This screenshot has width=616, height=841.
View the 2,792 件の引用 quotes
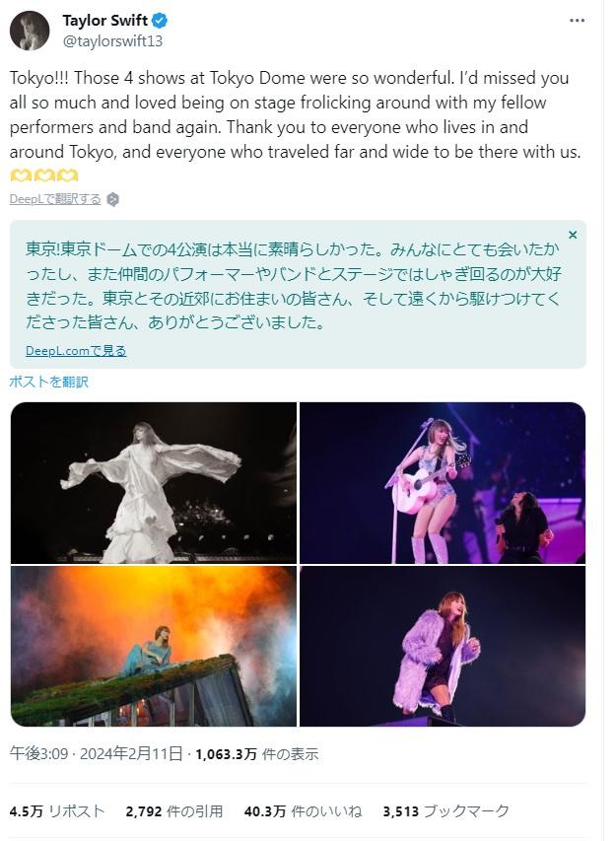(x=174, y=811)
